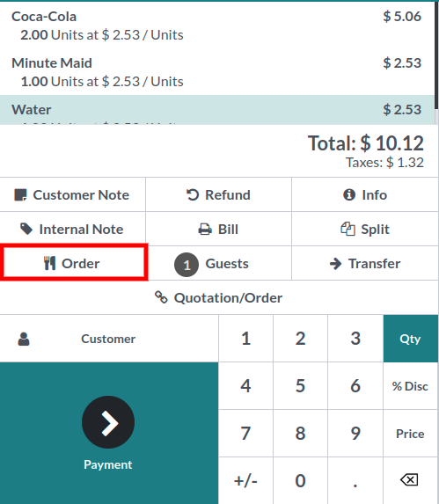The width and height of the screenshot is (439, 504).
Task: Click the Internal Note tag icon
Action: tap(26, 230)
